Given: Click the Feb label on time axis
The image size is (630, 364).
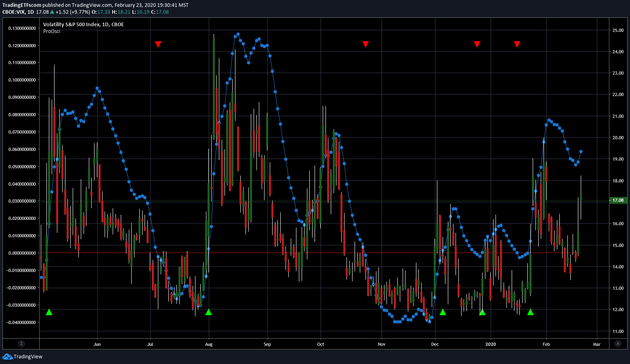Looking at the screenshot, I should click(546, 344).
